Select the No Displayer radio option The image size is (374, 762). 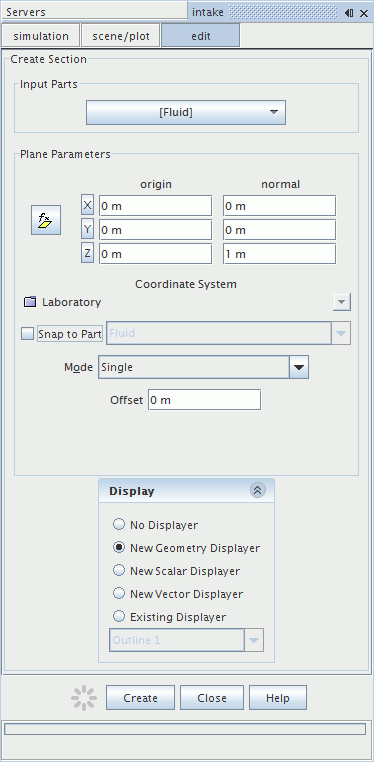(119, 525)
